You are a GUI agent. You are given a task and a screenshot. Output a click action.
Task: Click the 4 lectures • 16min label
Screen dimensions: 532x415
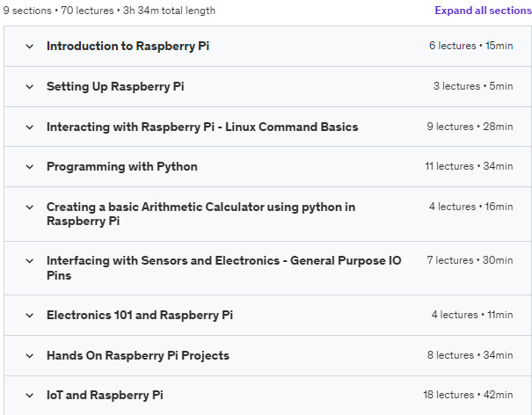471,207
